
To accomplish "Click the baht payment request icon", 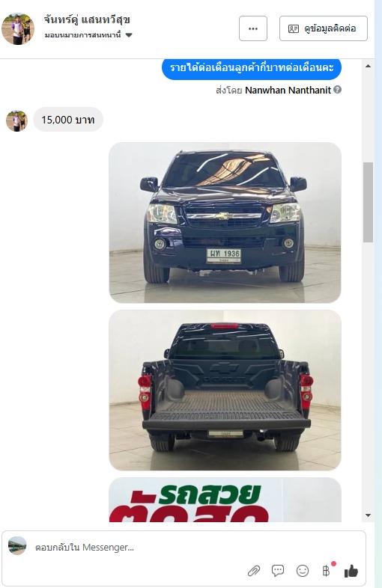I will pos(327,571).
